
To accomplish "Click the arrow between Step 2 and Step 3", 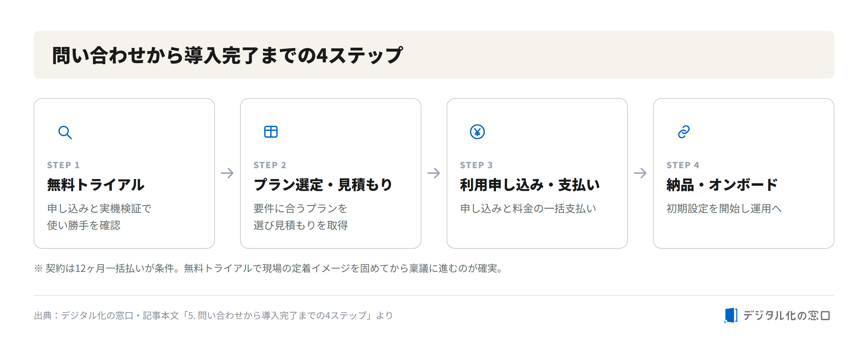I will point(434,173).
